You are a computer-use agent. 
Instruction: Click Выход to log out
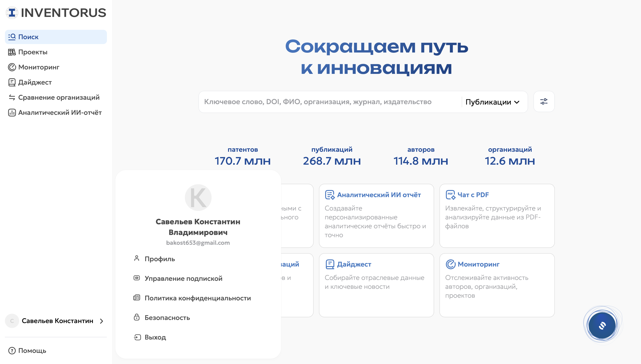[x=155, y=337]
